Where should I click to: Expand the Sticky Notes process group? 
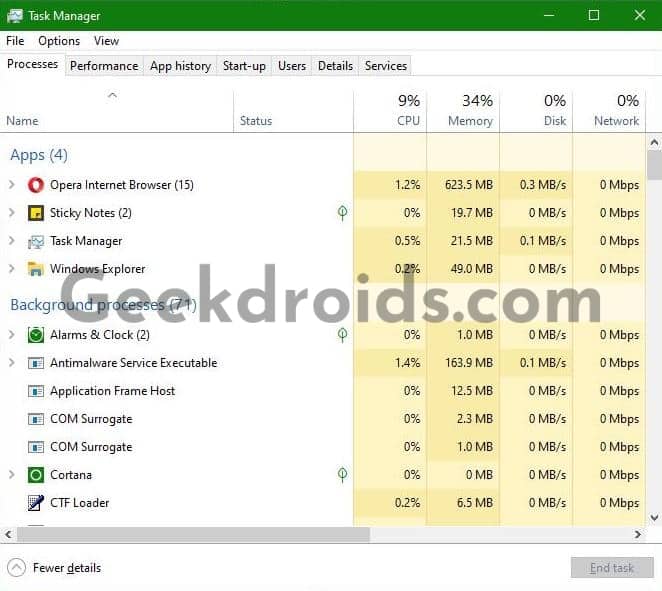(x=12, y=213)
